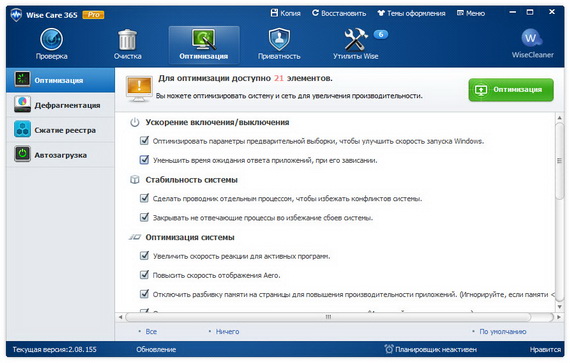
Task: Click the WiseCleaner logo icon
Action: 531,39
